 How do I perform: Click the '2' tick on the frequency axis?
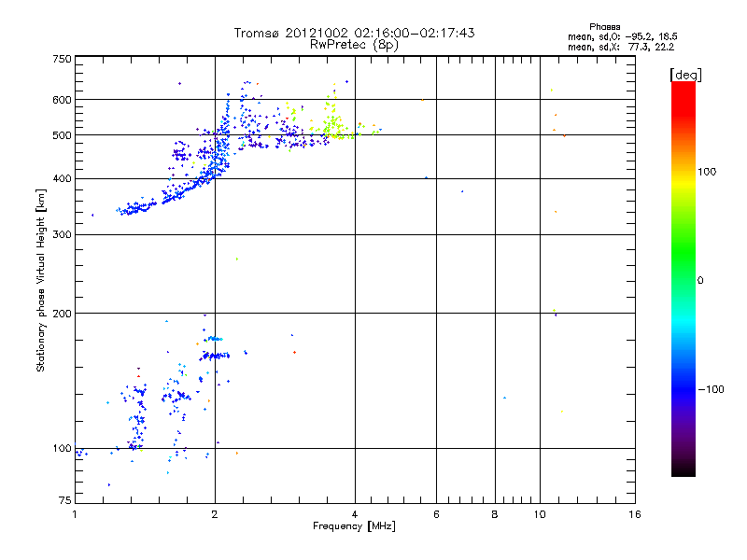215,514
